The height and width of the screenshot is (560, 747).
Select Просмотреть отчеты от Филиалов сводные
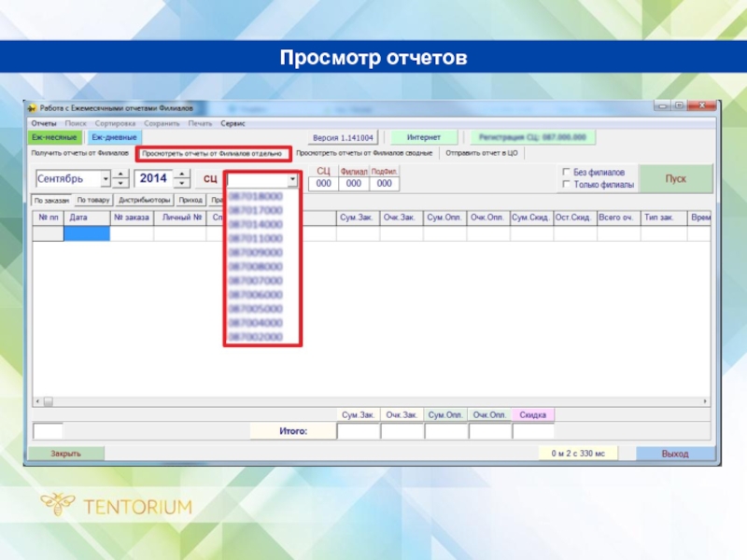tap(364, 153)
